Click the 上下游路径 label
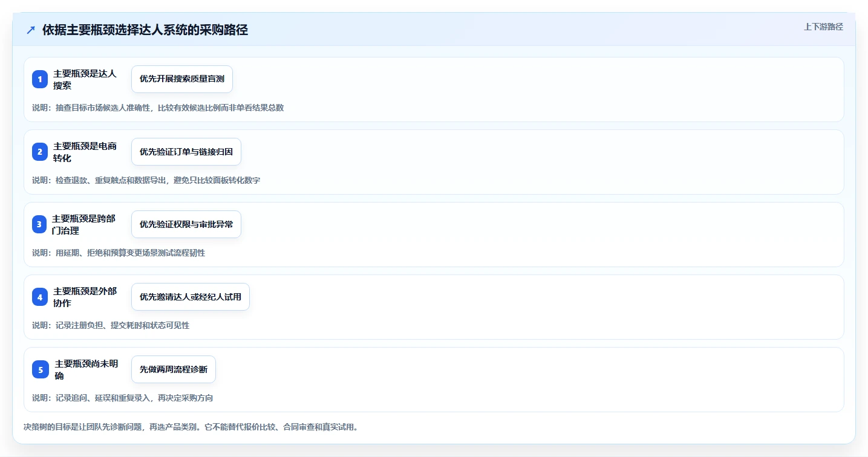 coord(823,27)
